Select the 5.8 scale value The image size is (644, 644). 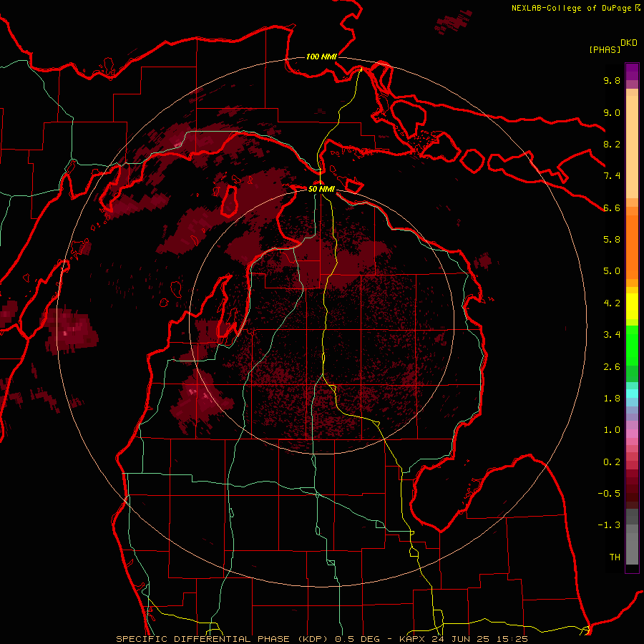[612, 239]
